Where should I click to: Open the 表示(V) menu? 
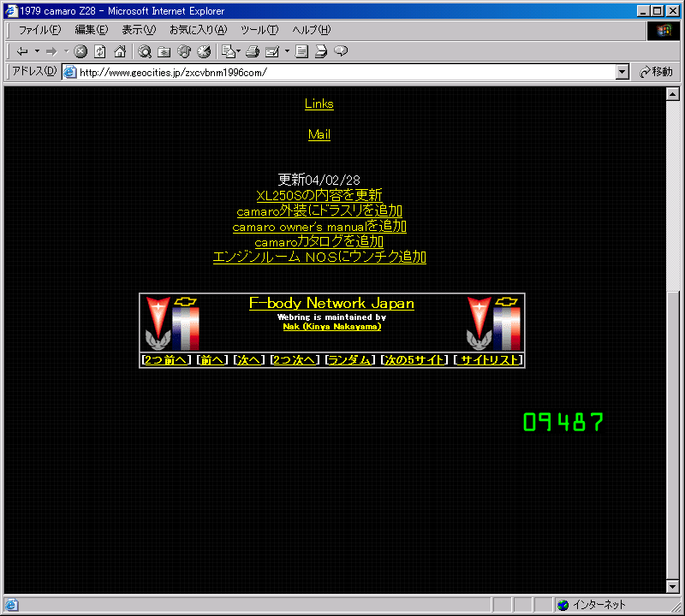[x=139, y=30]
